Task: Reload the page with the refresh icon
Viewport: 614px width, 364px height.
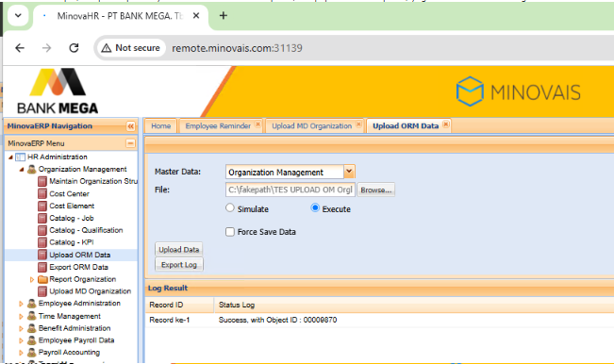Action: click(x=74, y=48)
